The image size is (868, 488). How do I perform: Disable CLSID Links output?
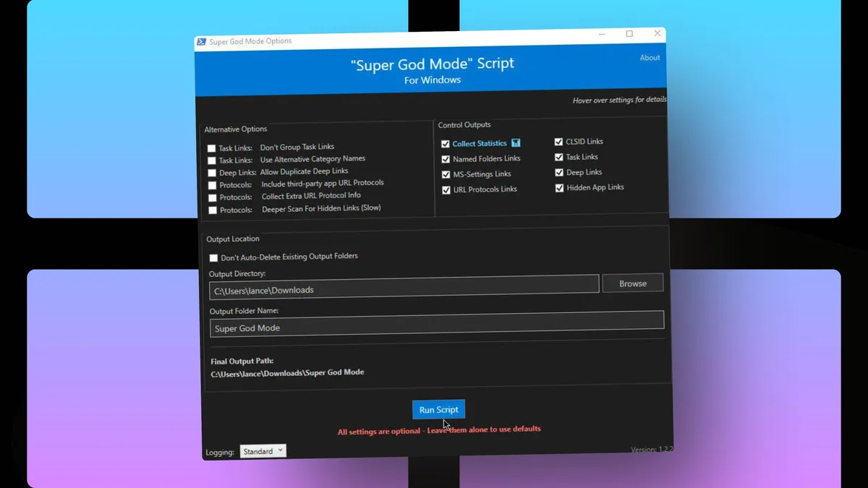point(559,141)
